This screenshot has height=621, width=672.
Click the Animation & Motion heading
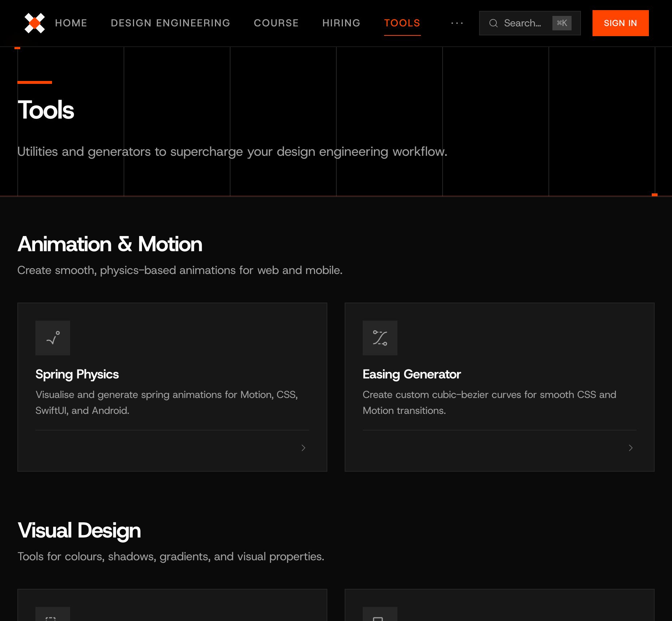pos(110,244)
